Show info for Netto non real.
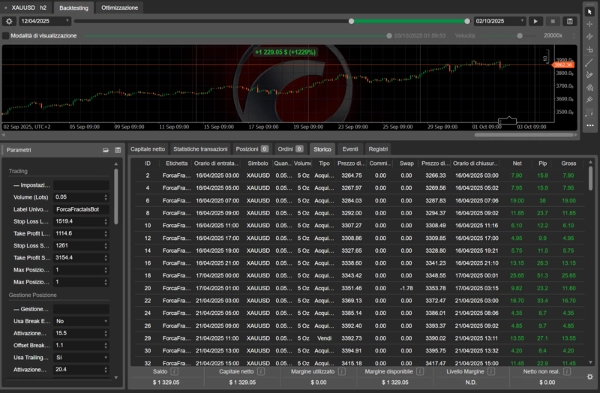Viewport: 600px width, 393px height. 567,372
